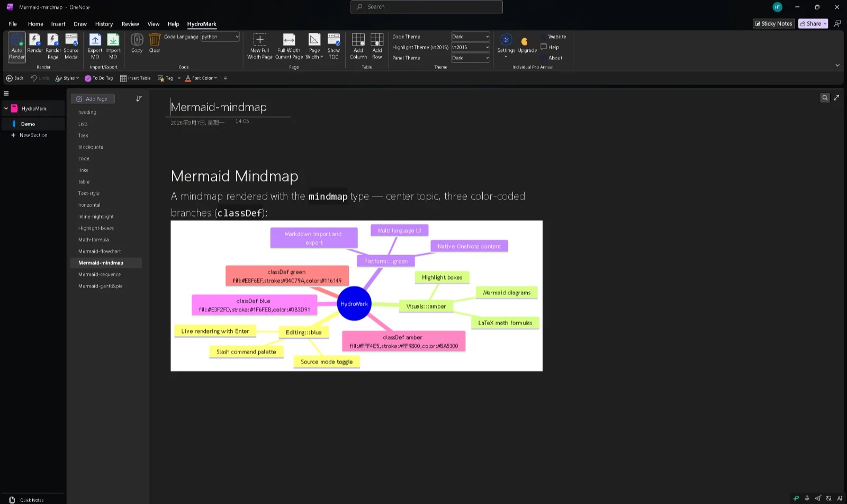Image resolution: width=847 pixels, height=504 pixels.
Task: Click the Search input field
Action: pyautogui.click(x=427, y=7)
